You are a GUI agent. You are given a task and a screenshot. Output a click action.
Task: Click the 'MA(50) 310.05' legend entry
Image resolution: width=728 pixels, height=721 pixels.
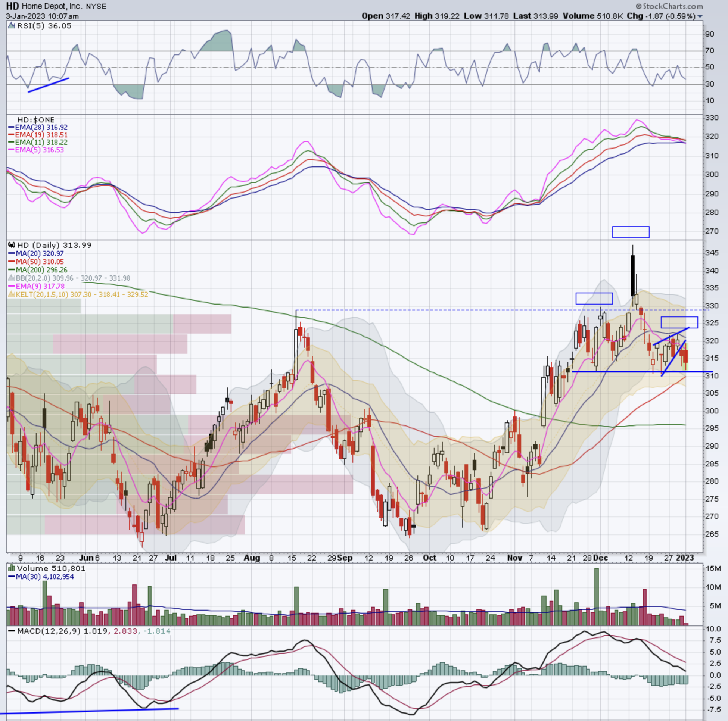pyautogui.click(x=40, y=262)
